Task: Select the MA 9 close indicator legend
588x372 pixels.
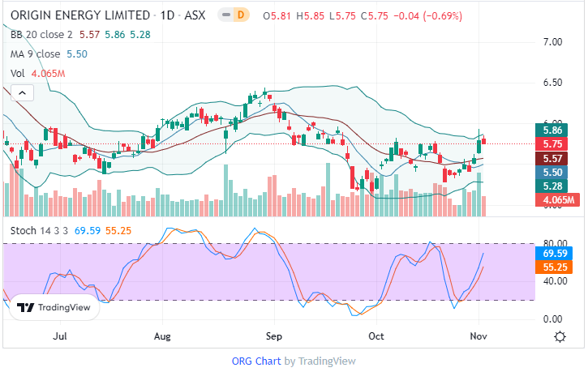Action: click(38, 53)
